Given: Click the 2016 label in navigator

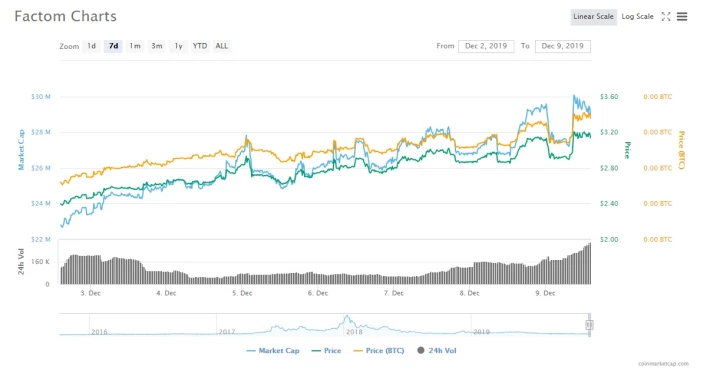Looking at the screenshot, I should pos(99,332).
